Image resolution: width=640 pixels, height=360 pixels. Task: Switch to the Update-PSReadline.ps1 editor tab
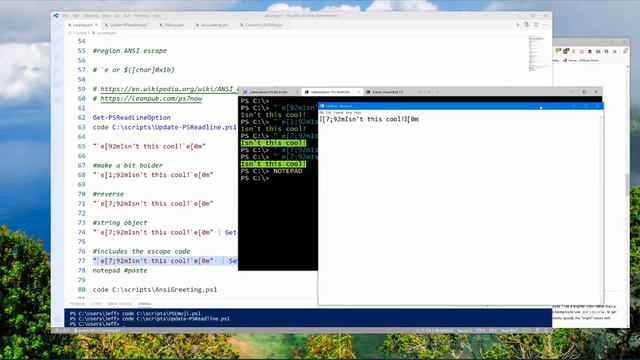[128, 25]
